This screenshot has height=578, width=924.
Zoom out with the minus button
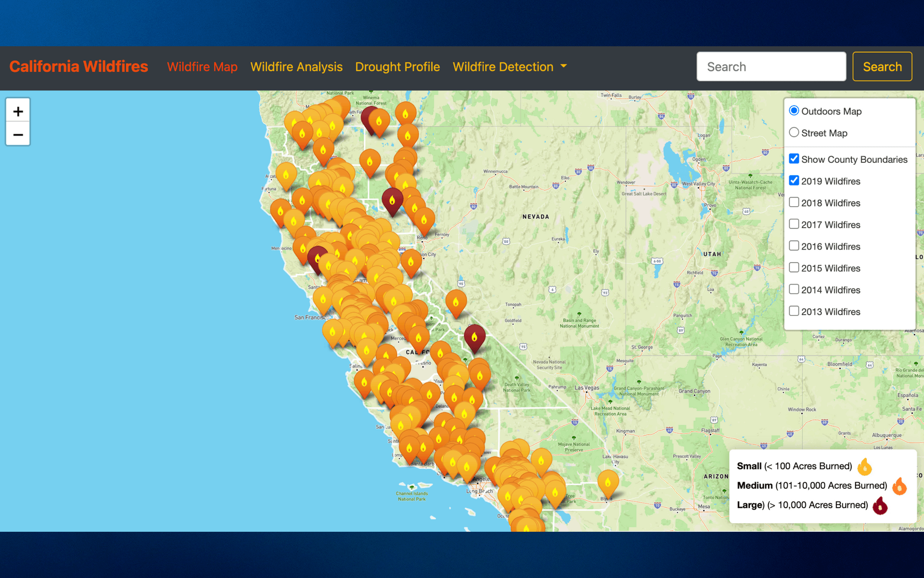coord(18,134)
